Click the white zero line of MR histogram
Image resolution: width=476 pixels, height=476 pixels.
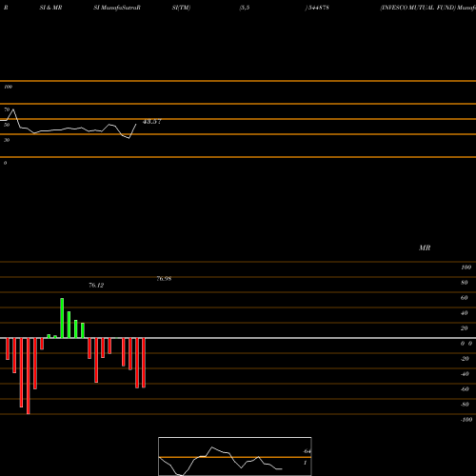pos(238,338)
